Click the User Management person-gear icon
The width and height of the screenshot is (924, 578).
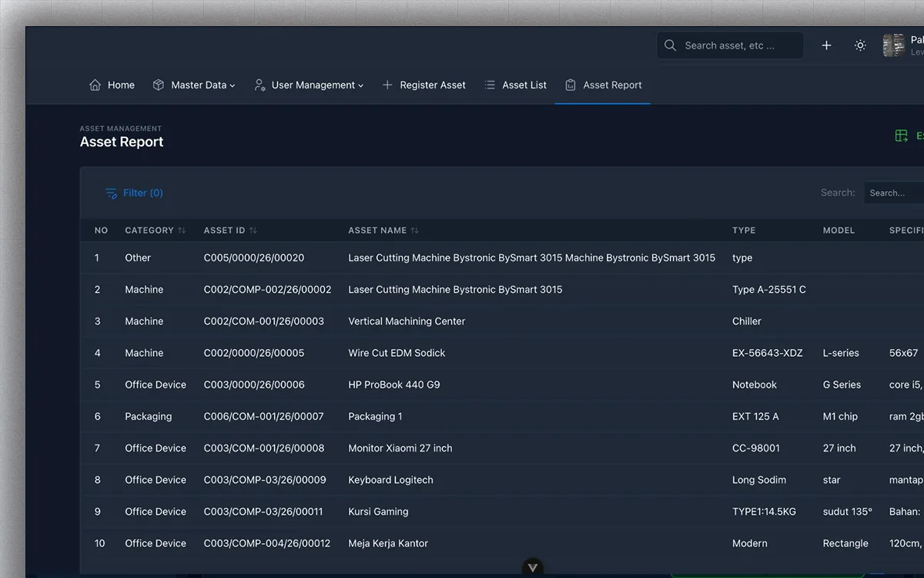tap(259, 85)
